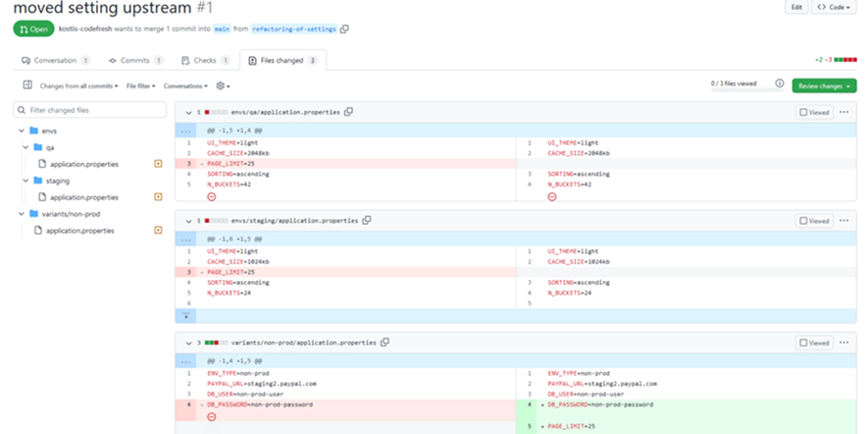Select qa application.properties in file tree

[84, 164]
